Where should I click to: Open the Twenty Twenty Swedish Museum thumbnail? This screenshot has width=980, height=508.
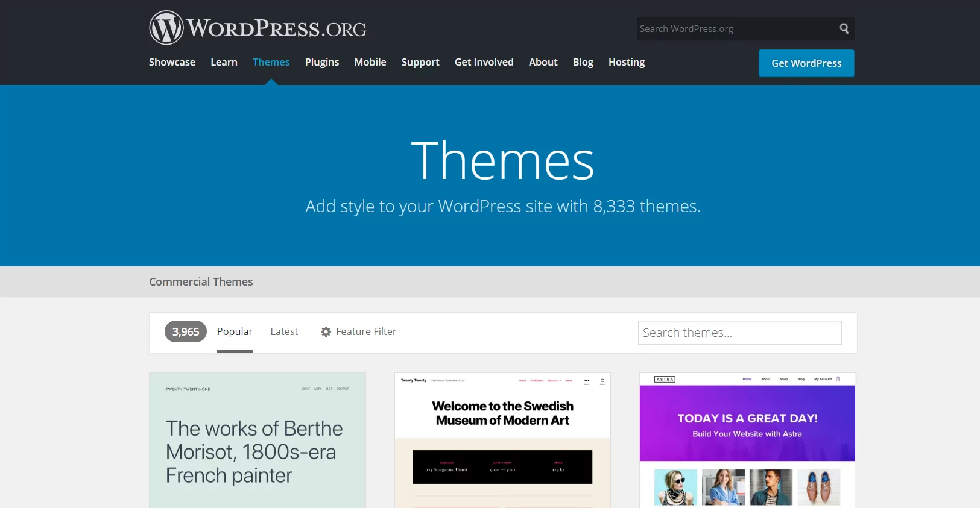(x=502, y=440)
